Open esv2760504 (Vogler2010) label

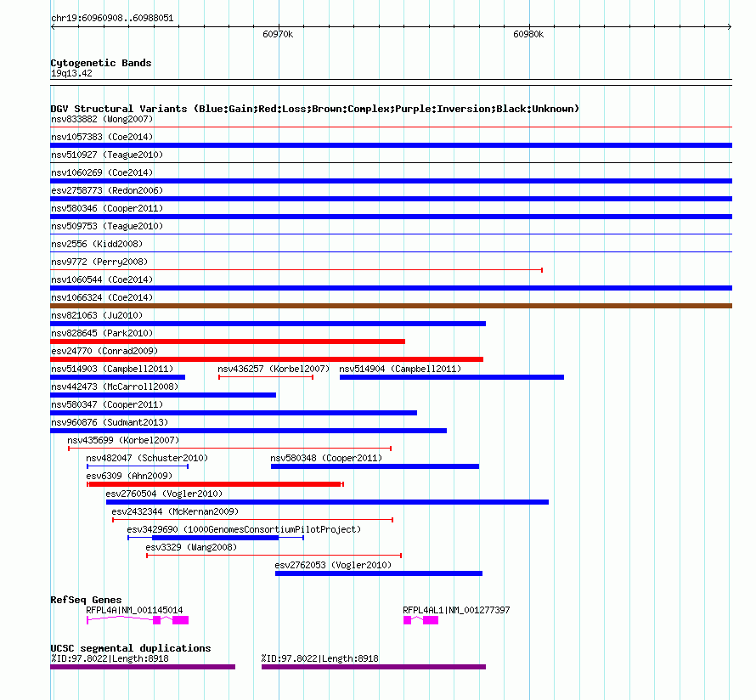coord(164,494)
